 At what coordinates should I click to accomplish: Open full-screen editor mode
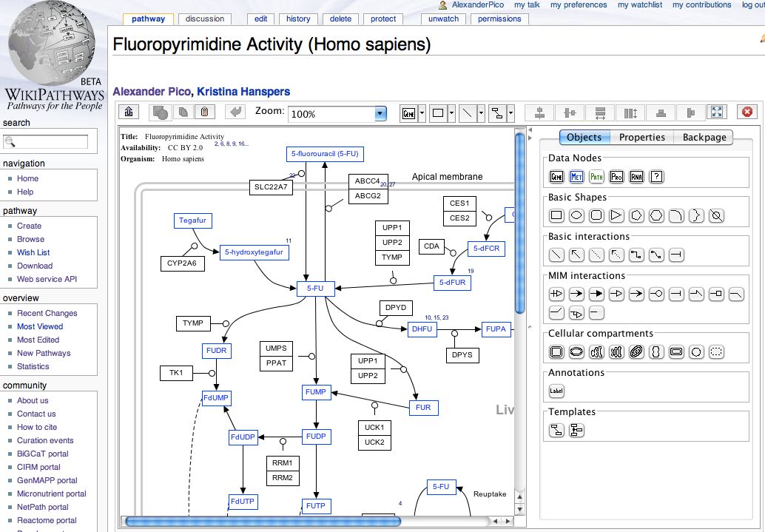[x=716, y=112]
